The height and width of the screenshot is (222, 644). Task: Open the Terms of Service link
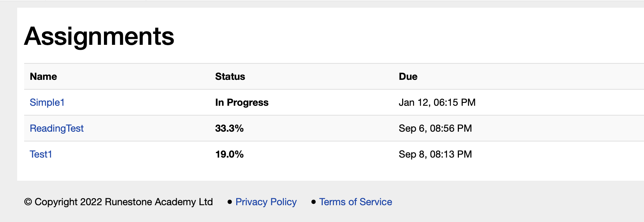point(356,202)
